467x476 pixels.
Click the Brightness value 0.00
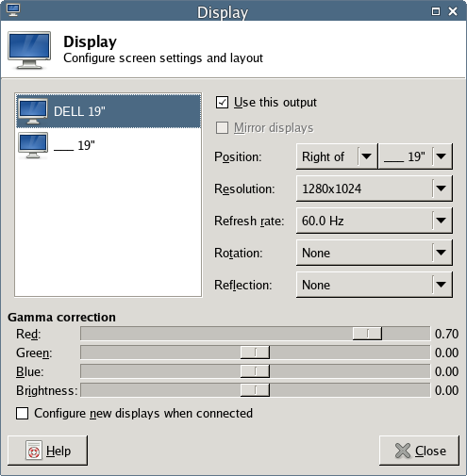446,390
